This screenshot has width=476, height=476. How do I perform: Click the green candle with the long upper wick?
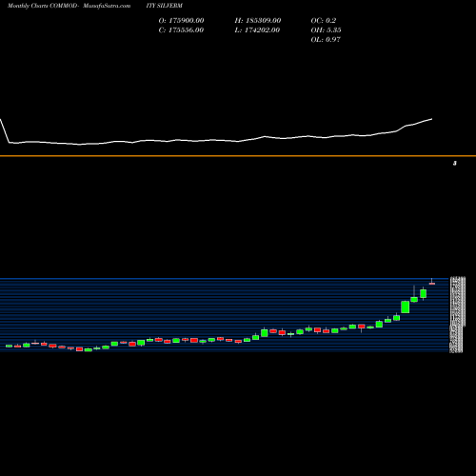point(414,299)
